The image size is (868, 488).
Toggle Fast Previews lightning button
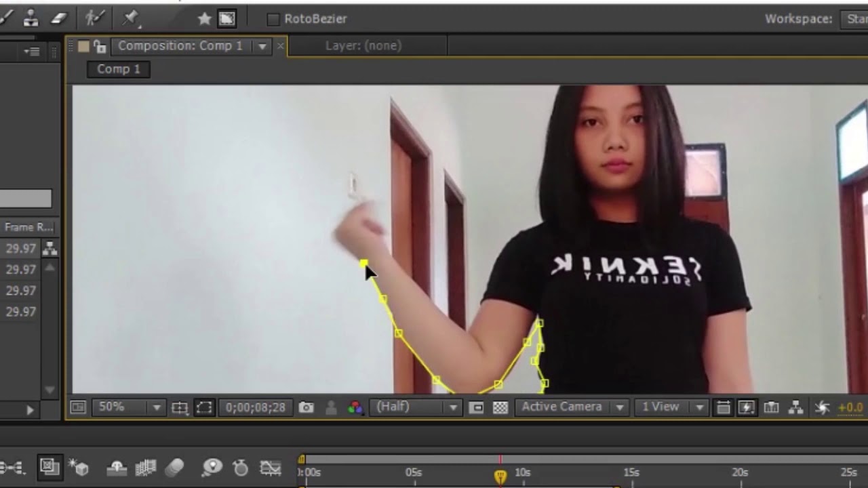(x=747, y=407)
